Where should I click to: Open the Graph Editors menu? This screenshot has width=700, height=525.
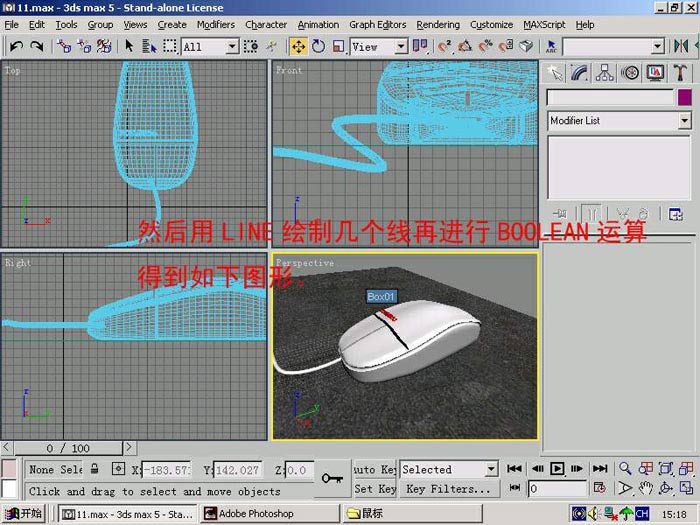(x=378, y=25)
